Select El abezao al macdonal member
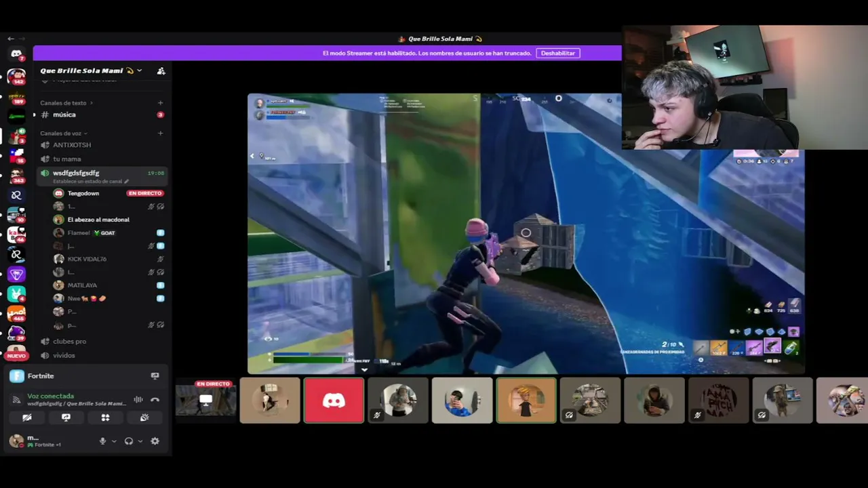The image size is (868, 488). (108, 220)
